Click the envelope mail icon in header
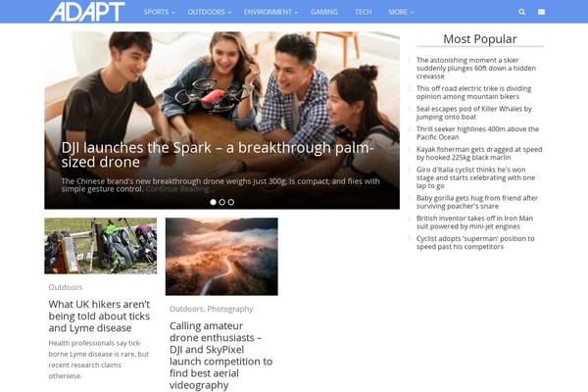 541,12
